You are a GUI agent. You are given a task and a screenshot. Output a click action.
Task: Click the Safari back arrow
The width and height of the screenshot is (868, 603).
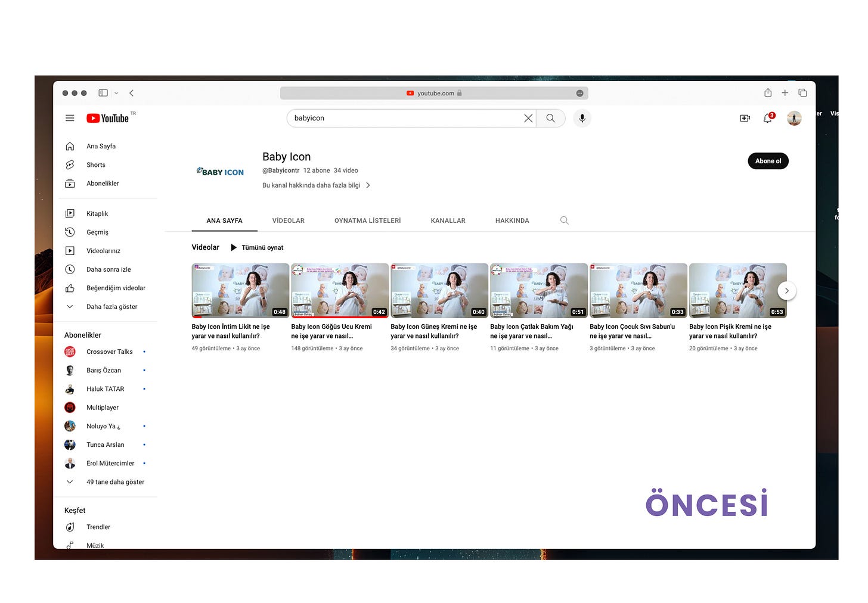[132, 93]
